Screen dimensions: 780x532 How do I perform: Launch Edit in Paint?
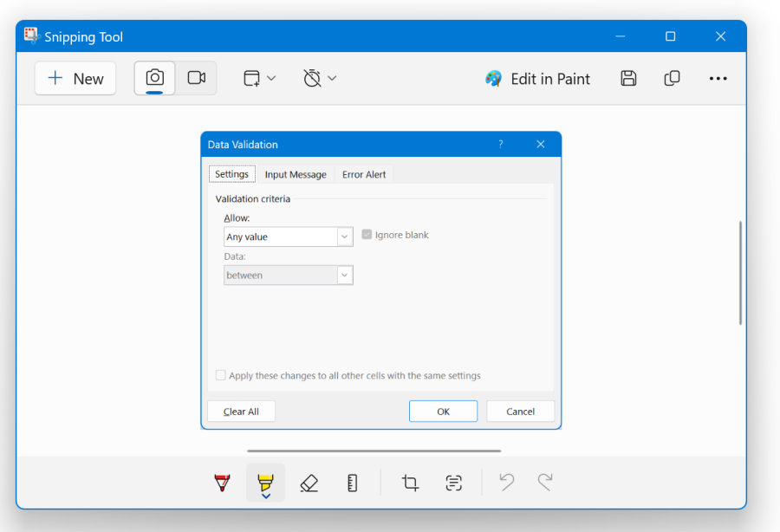coord(537,78)
